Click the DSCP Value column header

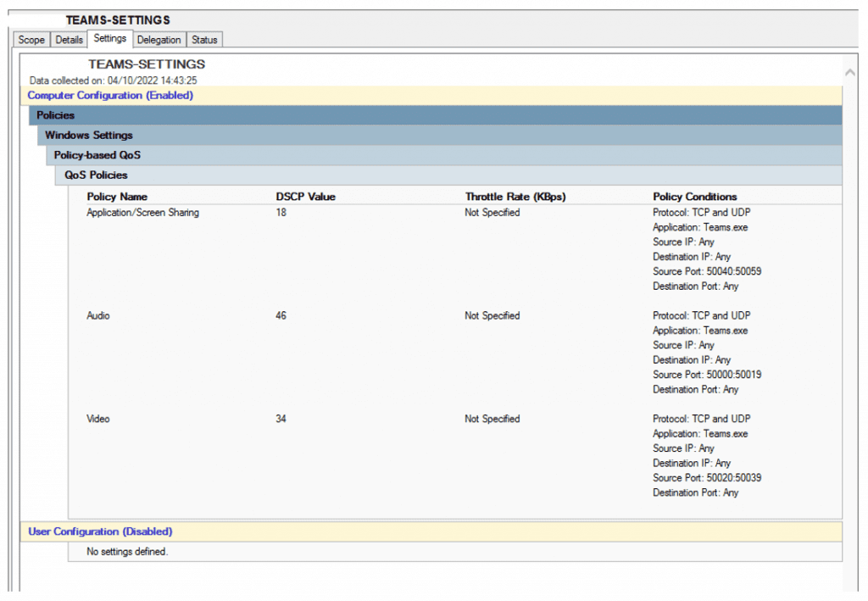(306, 197)
